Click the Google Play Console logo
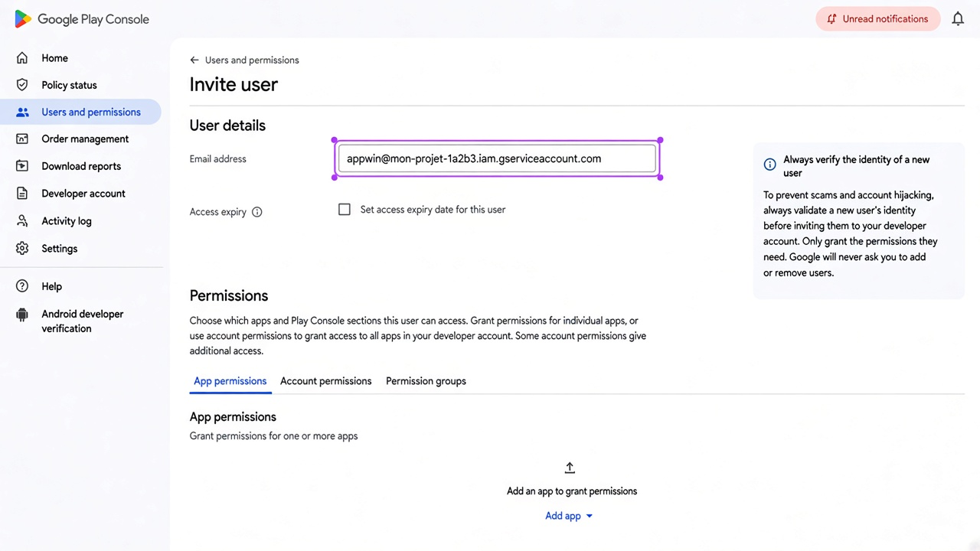 click(x=82, y=19)
